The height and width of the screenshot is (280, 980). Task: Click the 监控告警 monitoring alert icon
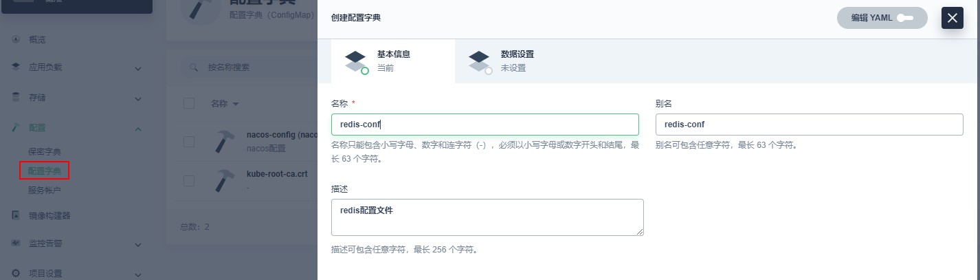pyautogui.click(x=16, y=243)
